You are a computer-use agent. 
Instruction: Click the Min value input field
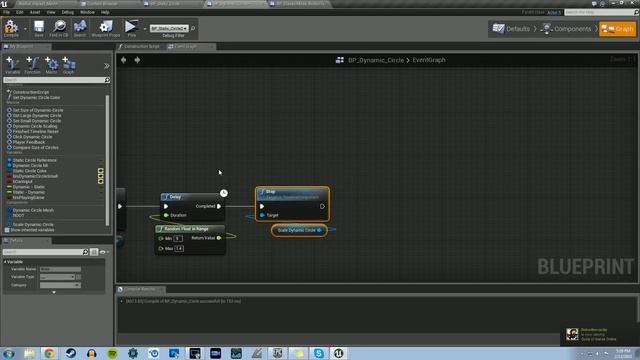click(178, 238)
